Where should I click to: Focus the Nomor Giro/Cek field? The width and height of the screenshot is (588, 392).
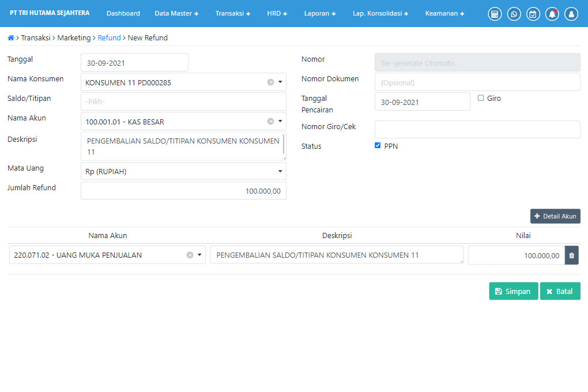tap(477, 129)
